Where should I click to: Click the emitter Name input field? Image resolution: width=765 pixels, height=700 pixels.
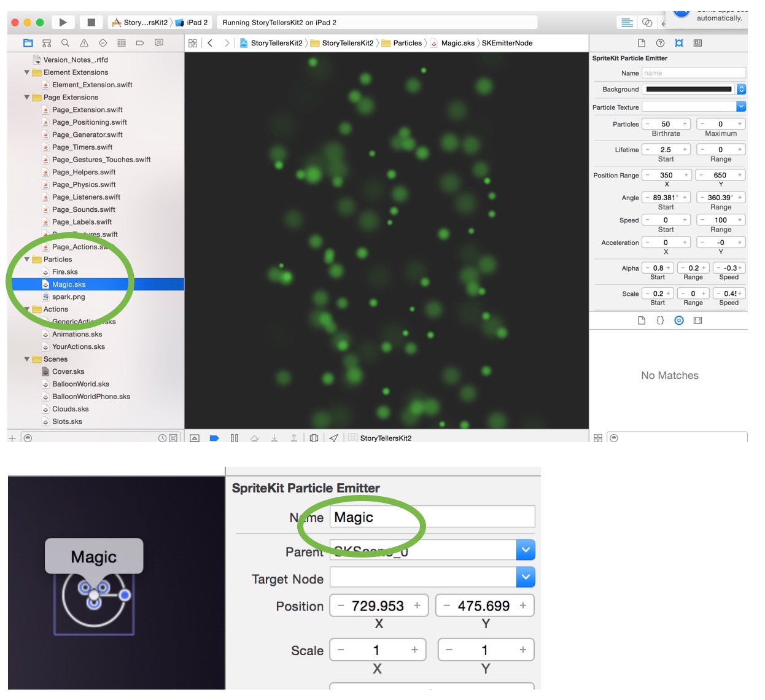pos(693,72)
